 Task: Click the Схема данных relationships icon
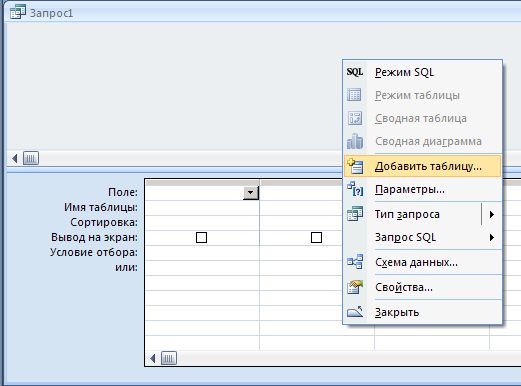pyautogui.click(x=355, y=262)
